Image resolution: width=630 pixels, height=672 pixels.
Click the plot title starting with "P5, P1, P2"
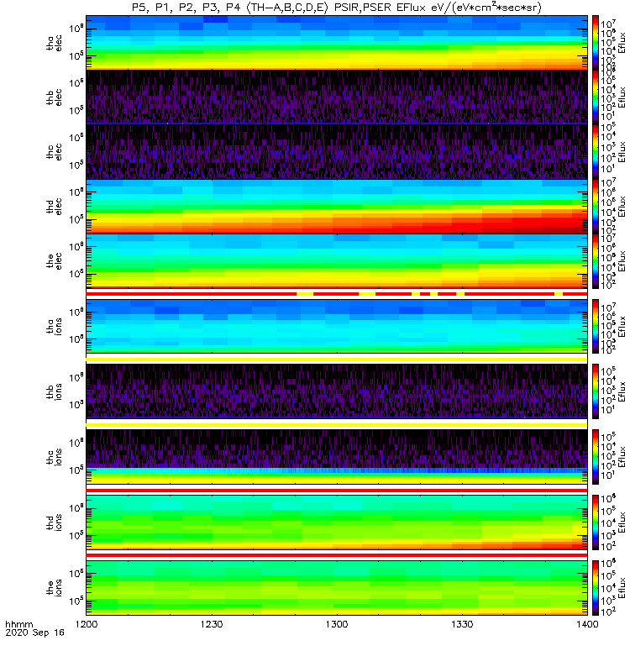click(x=337, y=8)
